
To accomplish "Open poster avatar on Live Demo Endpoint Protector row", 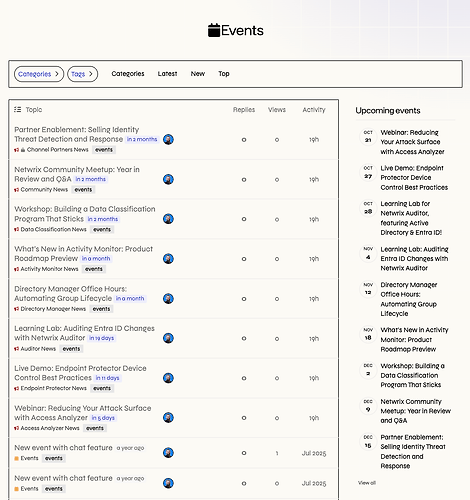I will [x=168, y=378].
